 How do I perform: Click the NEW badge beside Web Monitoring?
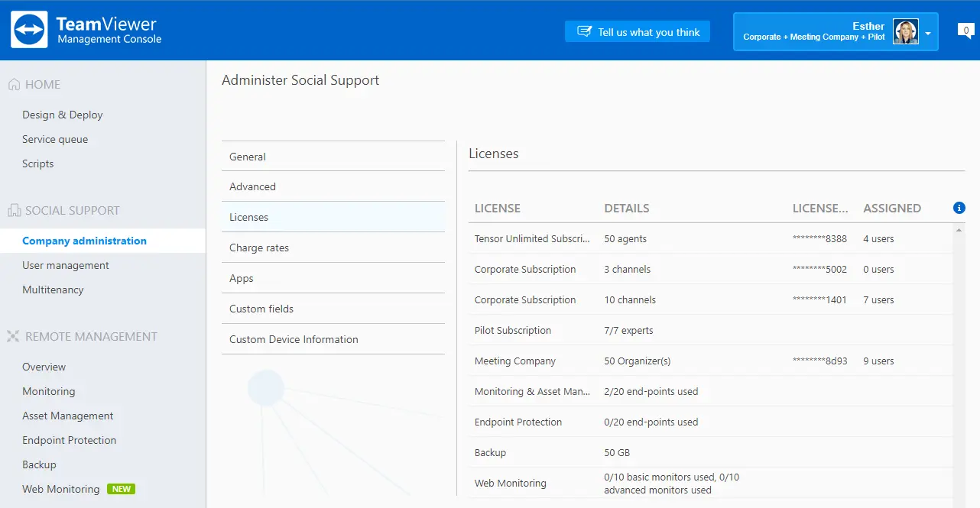point(121,489)
